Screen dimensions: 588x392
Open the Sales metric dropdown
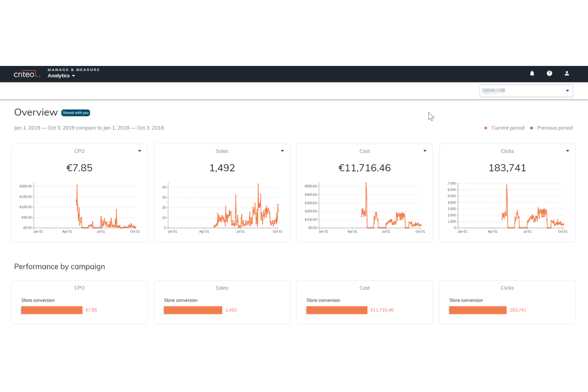pyautogui.click(x=282, y=151)
